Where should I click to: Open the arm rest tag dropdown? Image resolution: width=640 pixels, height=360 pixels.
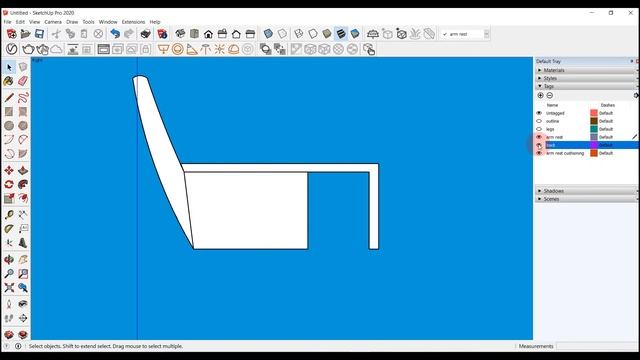pos(486,34)
